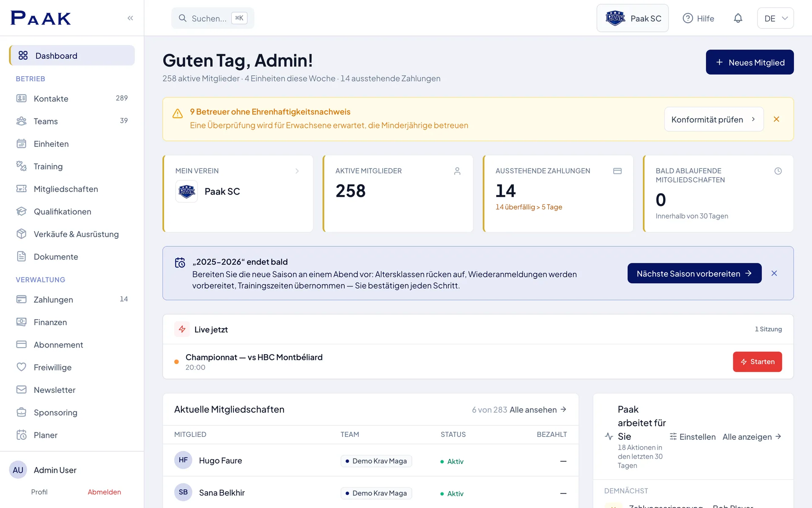Click the Aktiv status of Sana Belkhir
The width and height of the screenshot is (812, 508).
[x=452, y=494]
